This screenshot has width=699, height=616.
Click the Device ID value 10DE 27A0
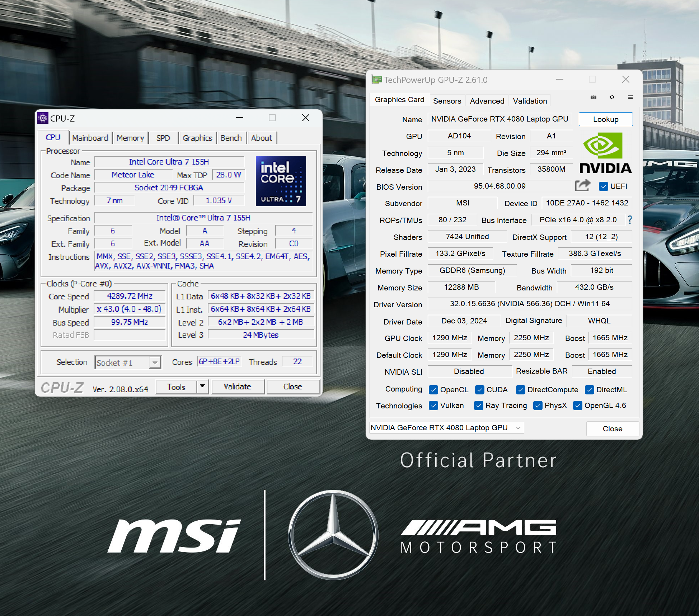click(587, 203)
